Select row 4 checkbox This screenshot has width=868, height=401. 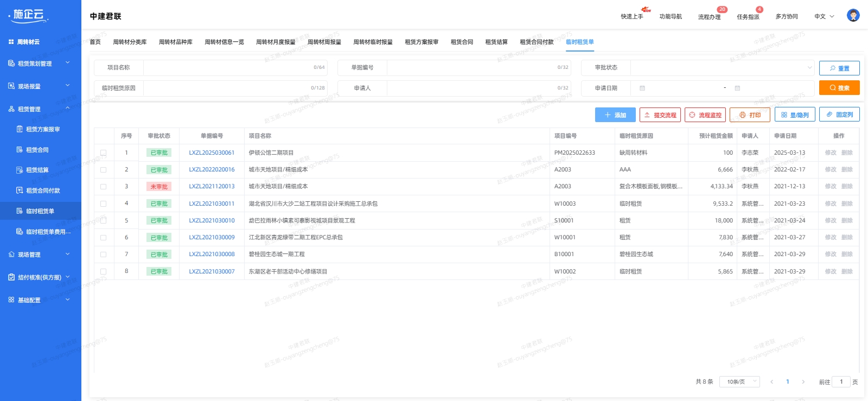[x=103, y=203]
